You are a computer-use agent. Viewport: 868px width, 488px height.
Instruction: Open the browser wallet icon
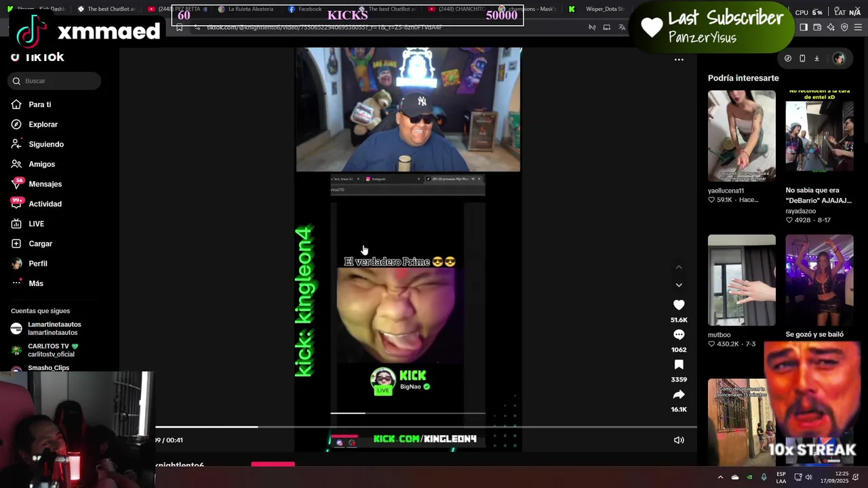point(817,27)
